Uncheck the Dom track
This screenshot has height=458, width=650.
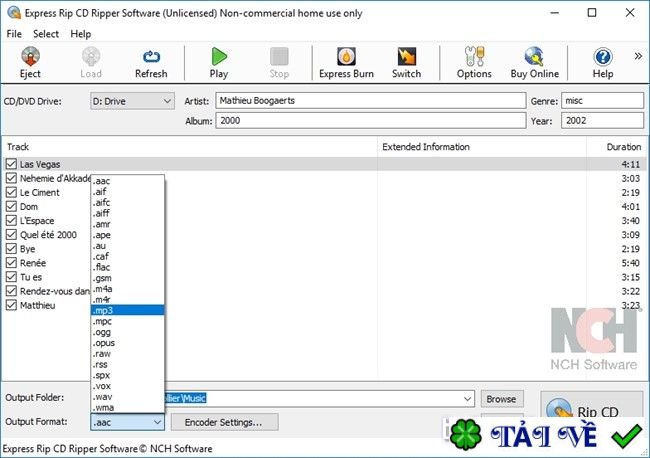[11, 206]
